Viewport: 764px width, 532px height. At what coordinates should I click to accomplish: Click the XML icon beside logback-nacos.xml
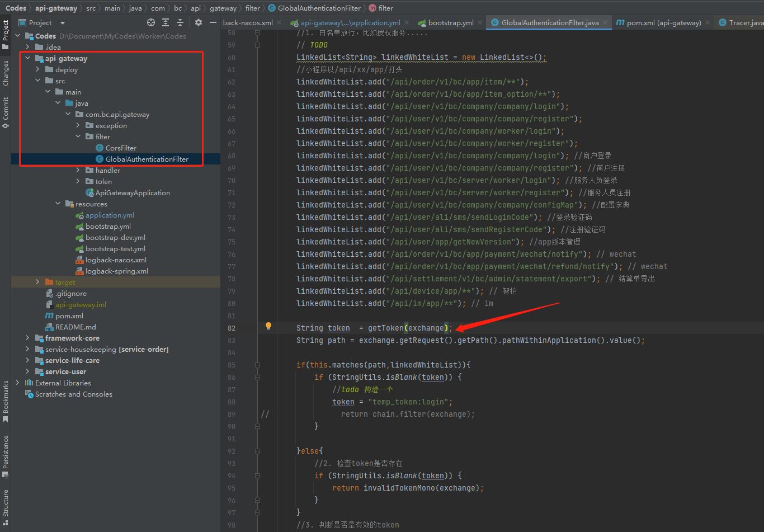[79, 260]
